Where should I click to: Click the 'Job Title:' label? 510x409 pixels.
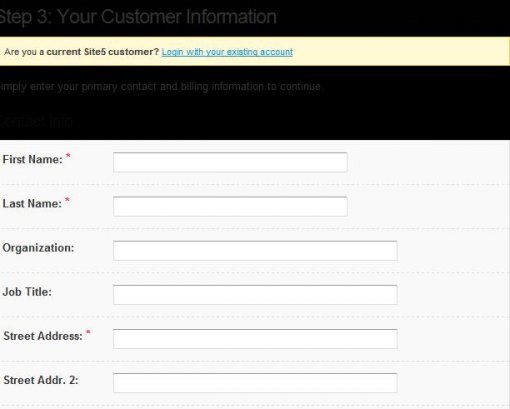pyautogui.click(x=27, y=292)
